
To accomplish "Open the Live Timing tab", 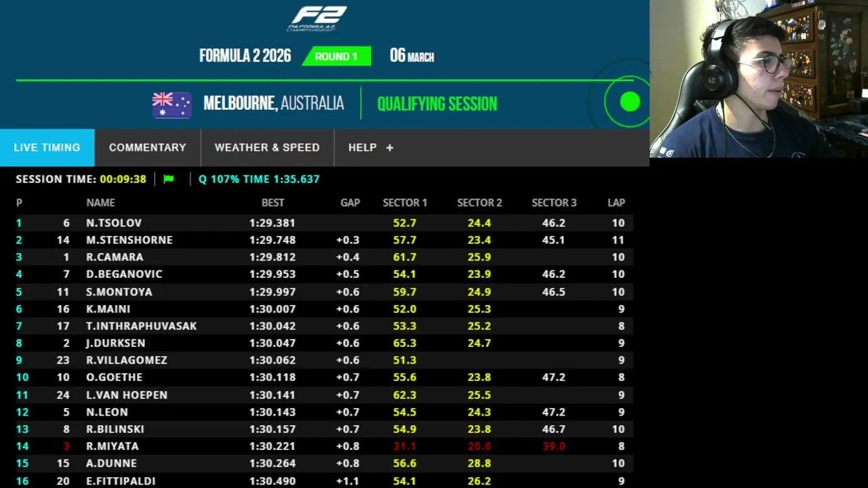I will tap(47, 147).
